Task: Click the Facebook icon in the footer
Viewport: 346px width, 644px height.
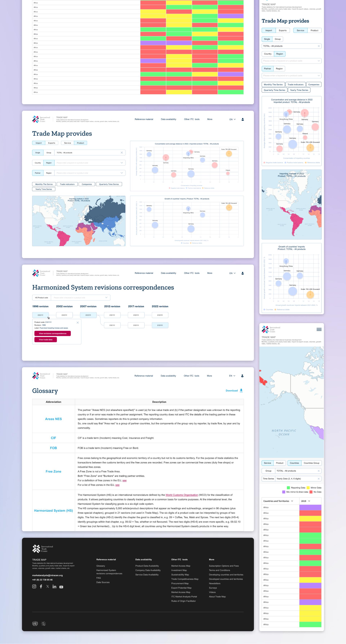Action: [41, 586]
